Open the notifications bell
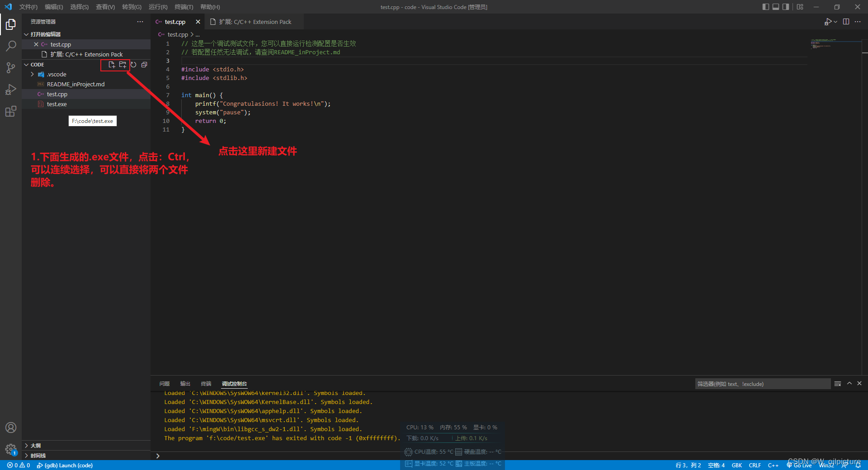This screenshot has width=868, height=470. point(858,465)
